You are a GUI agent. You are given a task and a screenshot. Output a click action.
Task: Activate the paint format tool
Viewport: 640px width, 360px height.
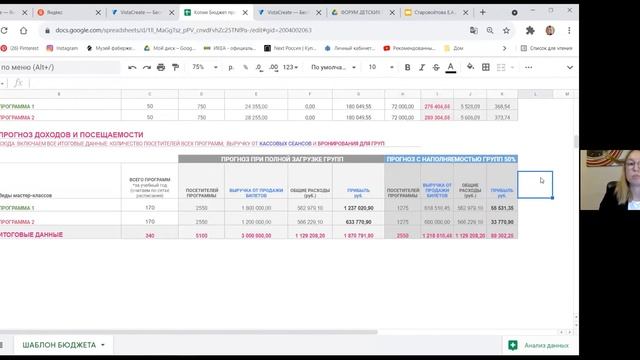click(x=176, y=67)
